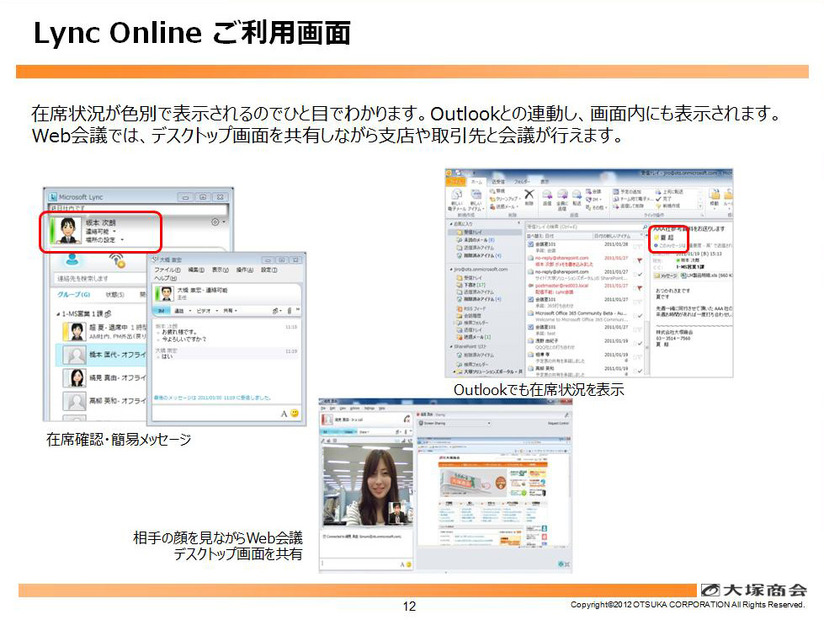Viewport: 824px width, 620px height.
Task: Click Request Control in the web meeting window
Action: [x=558, y=423]
